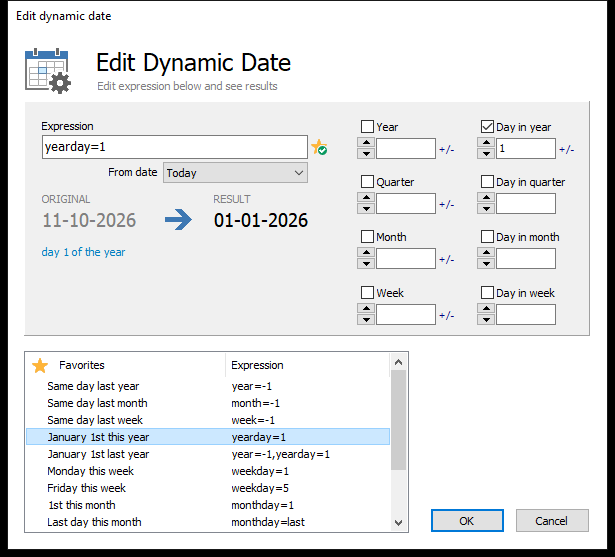Select 'Same day last month' favorite
The width and height of the screenshot is (615, 557).
[208, 403]
